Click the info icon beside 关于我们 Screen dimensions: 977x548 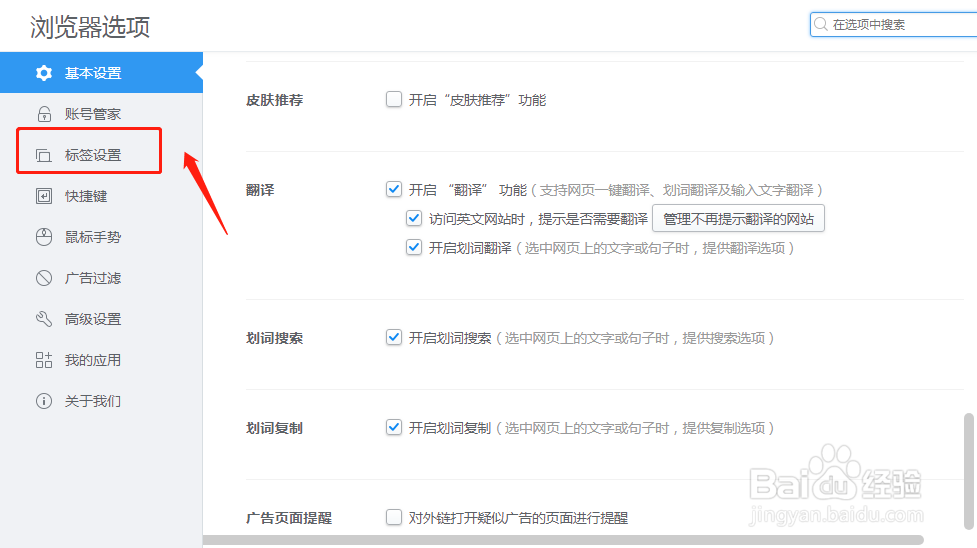click(x=44, y=401)
